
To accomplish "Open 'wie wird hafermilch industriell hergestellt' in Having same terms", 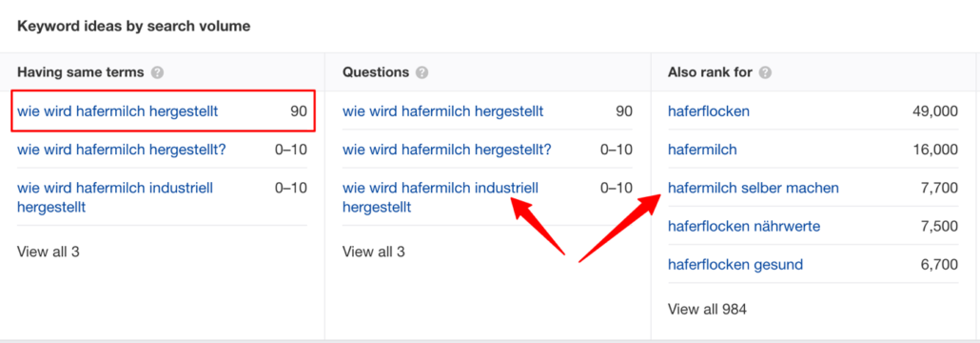I will 115,197.
